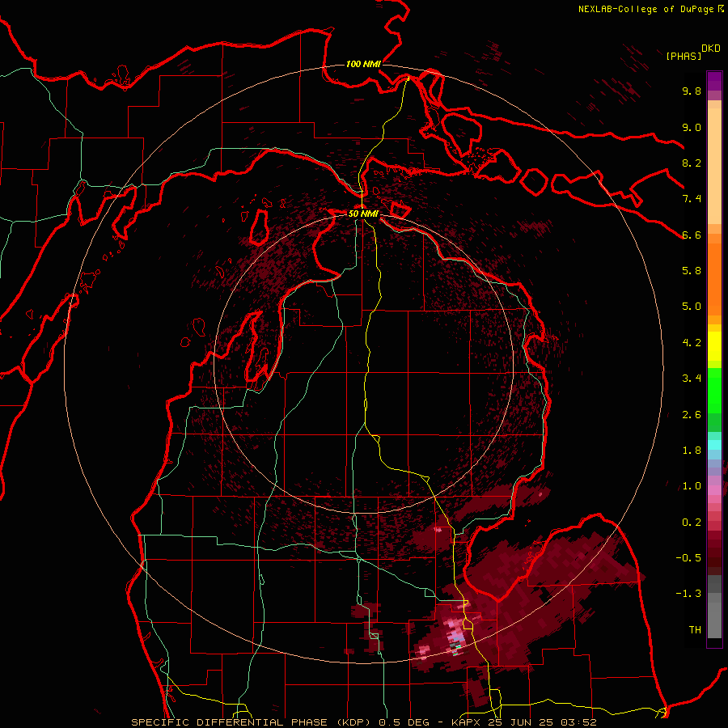Click the cyan segment of the color bar

[714, 445]
